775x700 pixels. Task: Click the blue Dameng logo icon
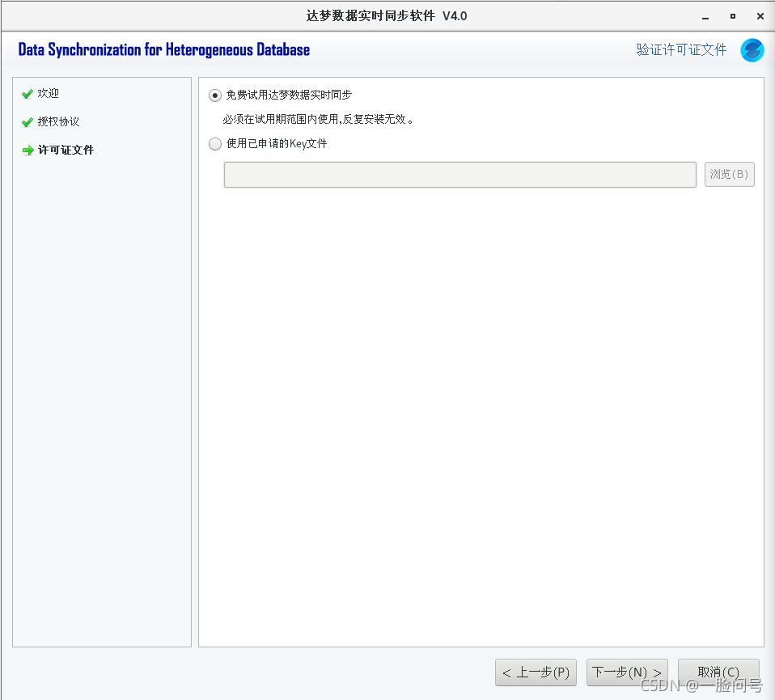click(752, 50)
